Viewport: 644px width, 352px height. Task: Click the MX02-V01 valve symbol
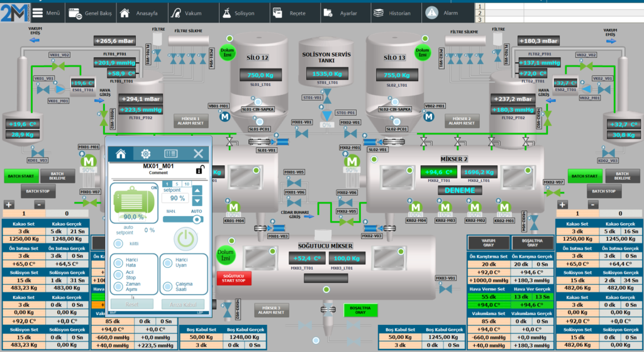pos(350,133)
